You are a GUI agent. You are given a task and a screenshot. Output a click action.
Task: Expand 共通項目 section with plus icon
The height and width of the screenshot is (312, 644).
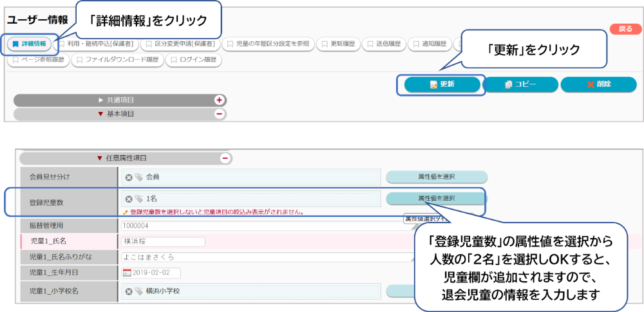pyautogui.click(x=219, y=100)
